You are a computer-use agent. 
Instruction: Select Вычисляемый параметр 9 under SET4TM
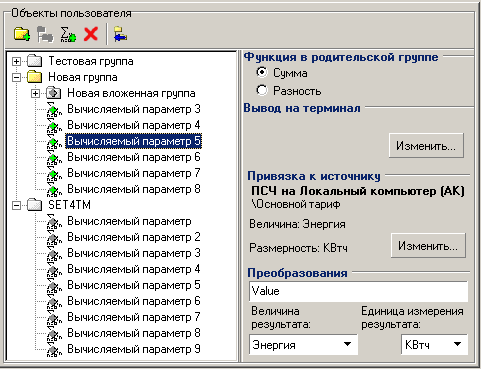click(x=134, y=349)
